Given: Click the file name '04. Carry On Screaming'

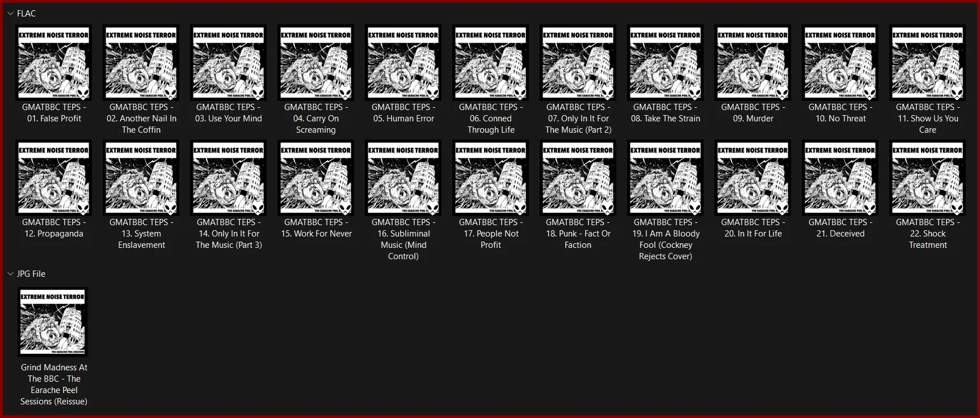Looking at the screenshot, I should (x=316, y=119).
